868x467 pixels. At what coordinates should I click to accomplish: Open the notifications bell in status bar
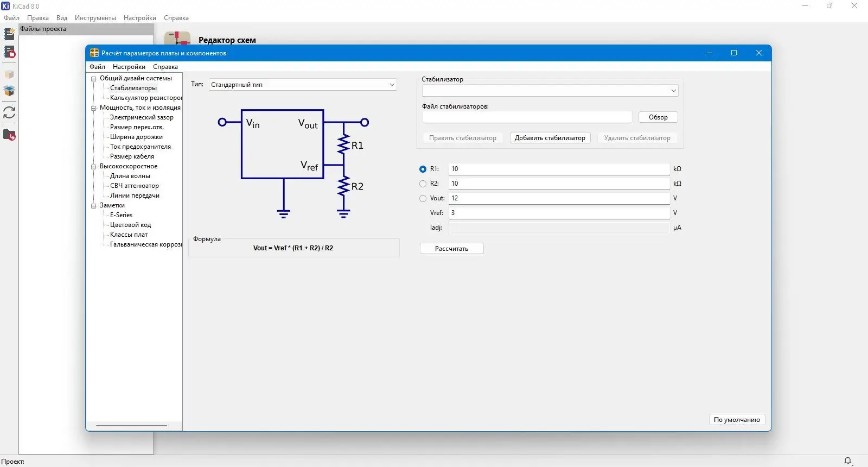tap(848, 461)
